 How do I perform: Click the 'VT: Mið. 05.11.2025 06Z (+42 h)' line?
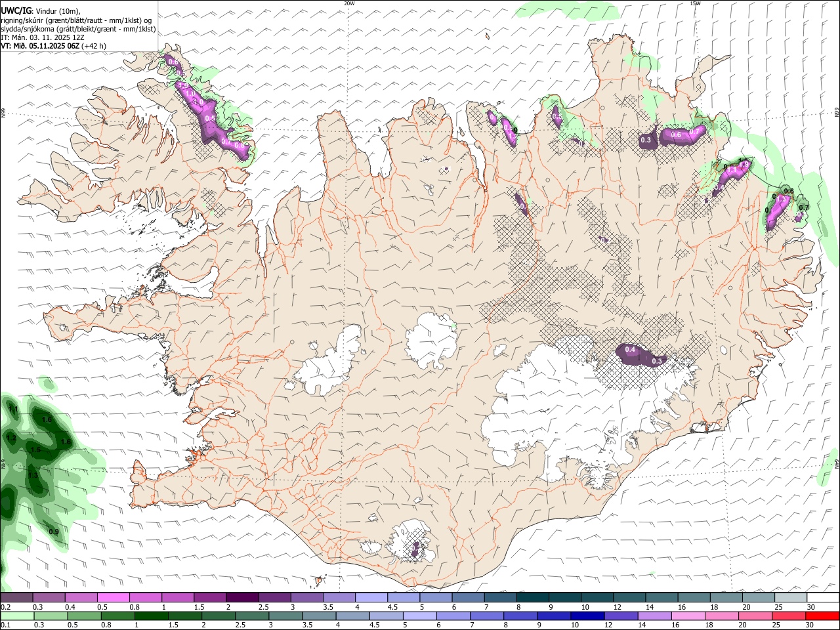(x=54, y=46)
